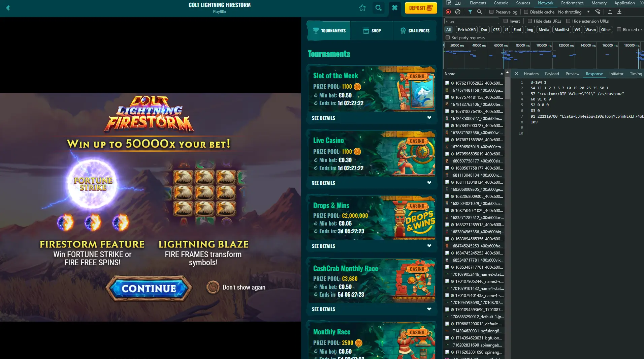Check the Invert filter checkbox
This screenshot has width=644, height=359.
pyautogui.click(x=506, y=21)
